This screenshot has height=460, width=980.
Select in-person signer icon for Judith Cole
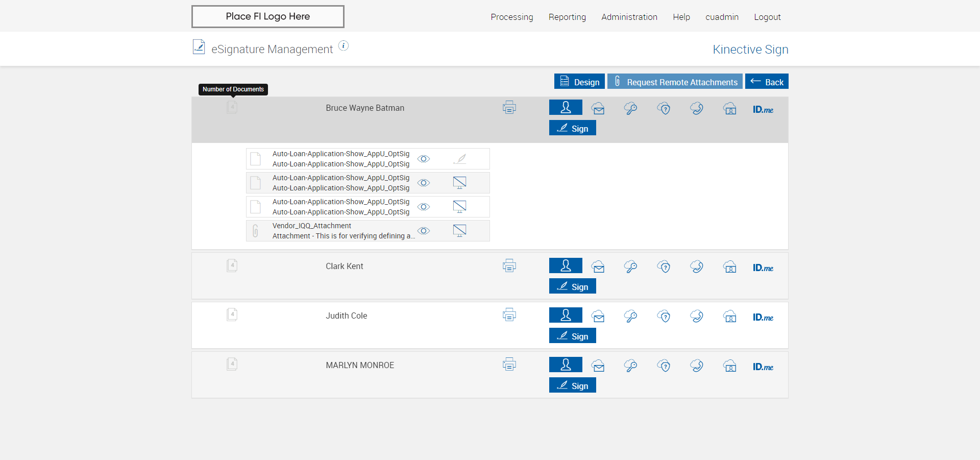566,315
